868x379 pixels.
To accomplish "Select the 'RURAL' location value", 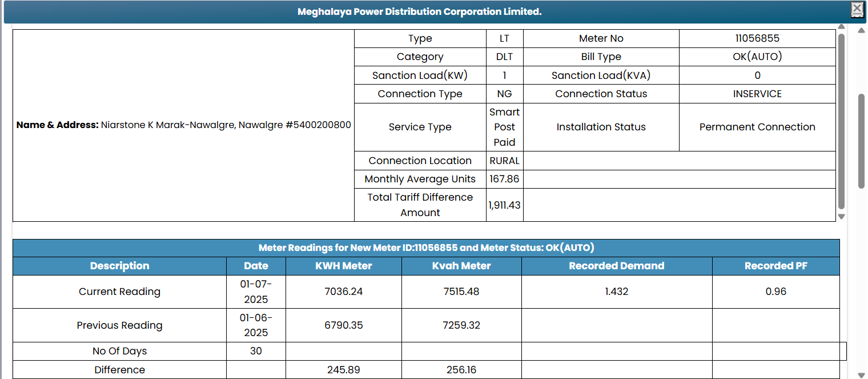I will 504,161.
